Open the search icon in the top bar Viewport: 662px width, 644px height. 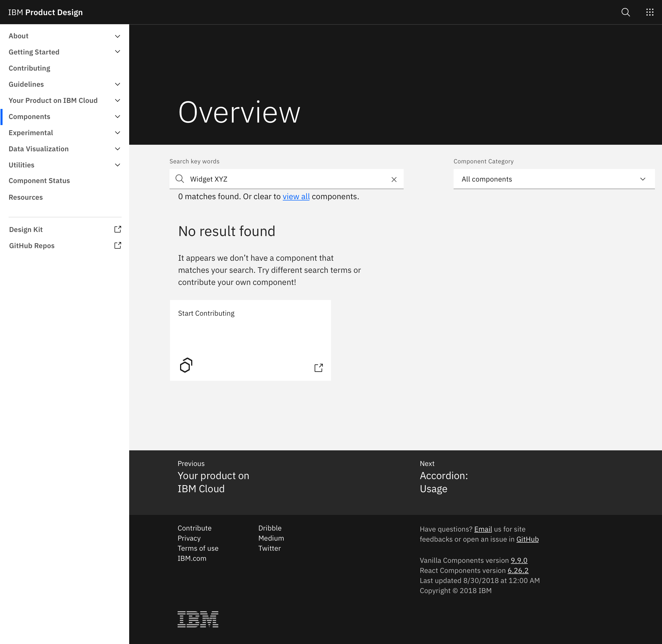625,12
